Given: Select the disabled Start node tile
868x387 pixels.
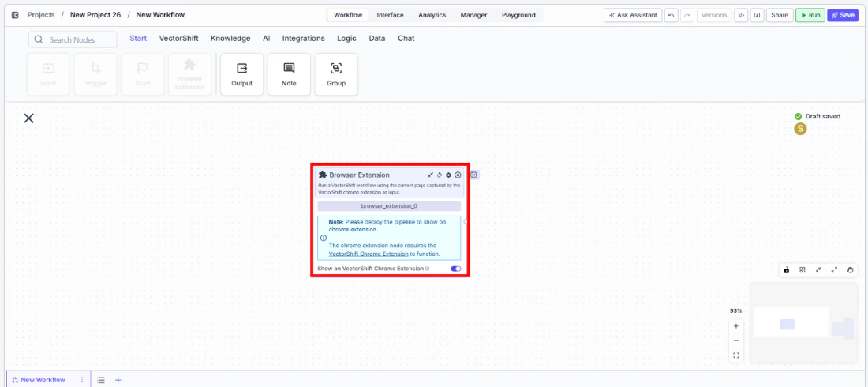Looking at the screenshot, I should click(x=142, y=74).
